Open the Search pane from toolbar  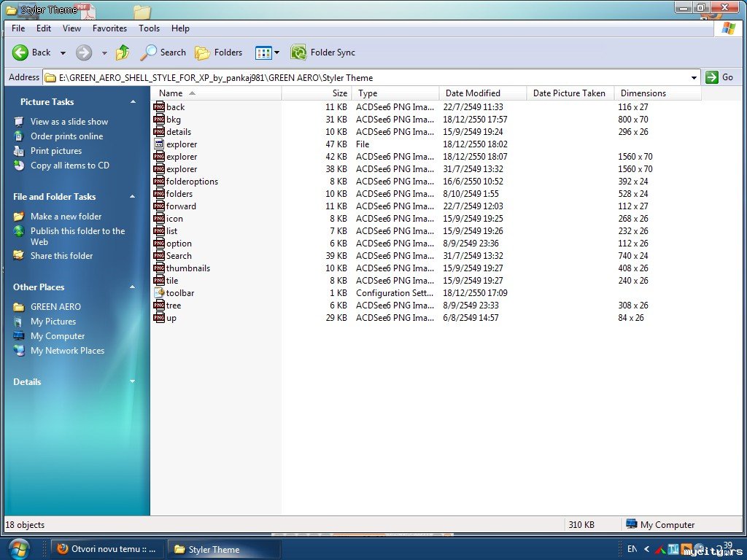[163, 52]
